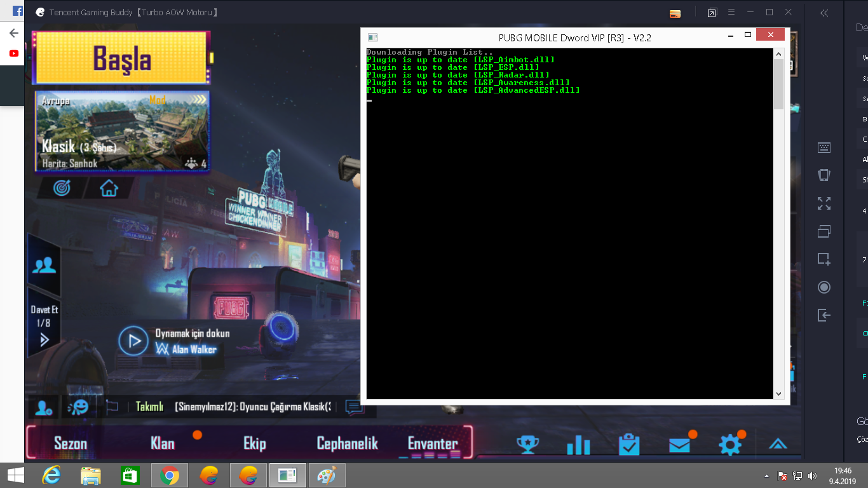Click the LSP_Aimbot.dll plugin line in console

click(x=461, y=60)
